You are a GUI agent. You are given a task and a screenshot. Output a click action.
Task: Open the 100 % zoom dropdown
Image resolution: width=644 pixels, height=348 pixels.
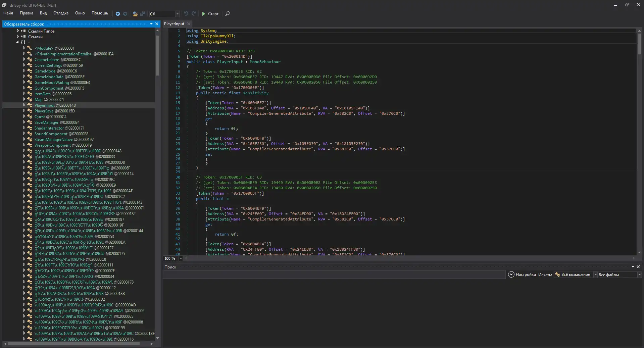(x=181, y=258)
